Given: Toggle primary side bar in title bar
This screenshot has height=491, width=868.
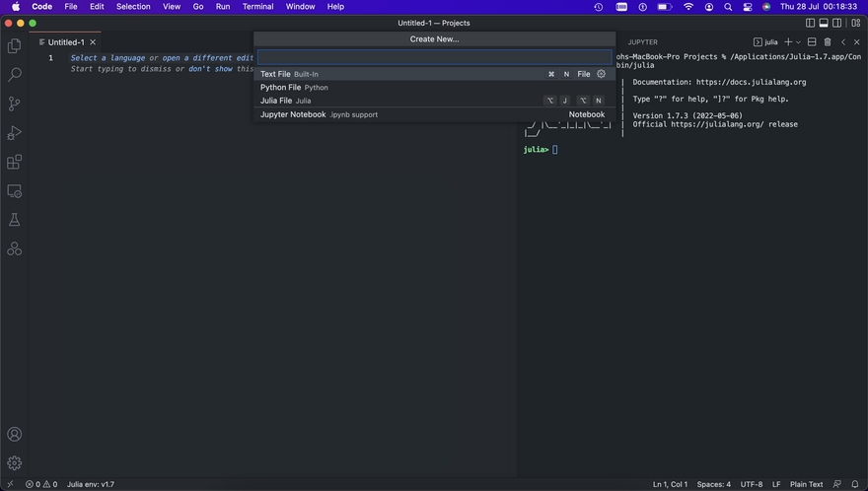Looking at the screenshot, I should pos(810,23).
